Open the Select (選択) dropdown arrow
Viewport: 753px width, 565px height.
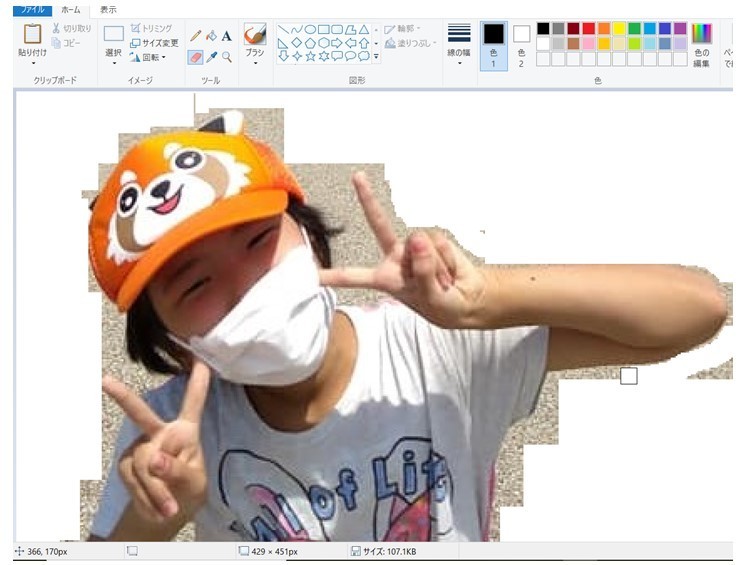pyautogui.click(x=114, y=63)
